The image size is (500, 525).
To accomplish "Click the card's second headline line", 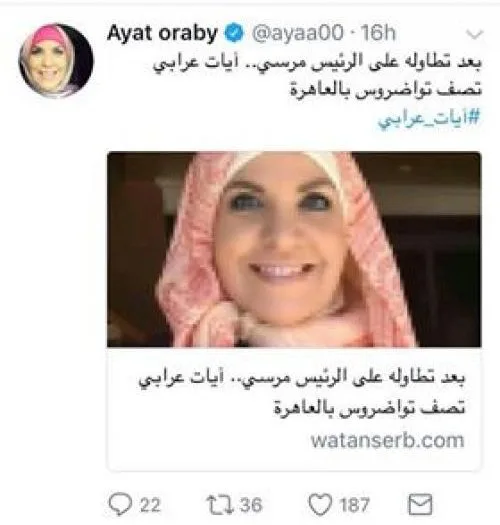I will (x=369, y=408).
